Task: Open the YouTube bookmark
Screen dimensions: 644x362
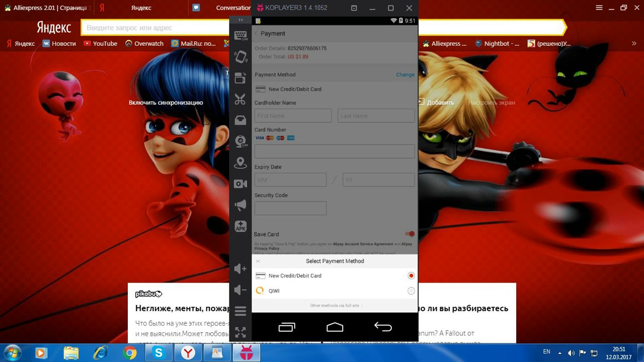Action: click(x=100, y=44)
